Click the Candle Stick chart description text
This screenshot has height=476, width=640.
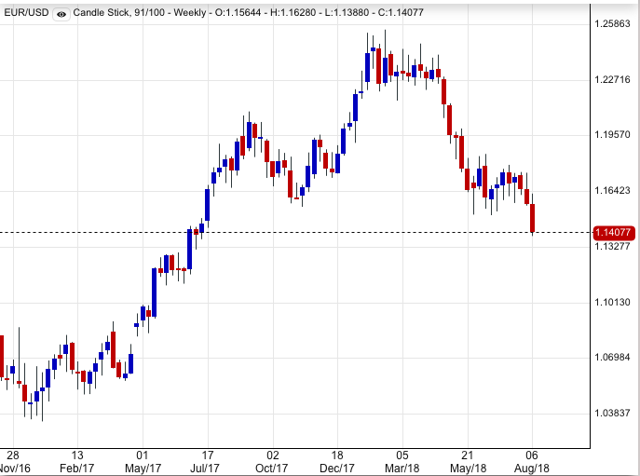click(248, 13)
